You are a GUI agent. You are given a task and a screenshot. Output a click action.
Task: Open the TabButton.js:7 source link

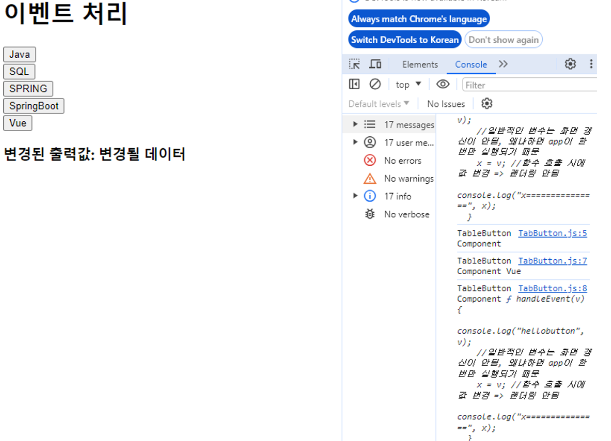coord(553,261)
